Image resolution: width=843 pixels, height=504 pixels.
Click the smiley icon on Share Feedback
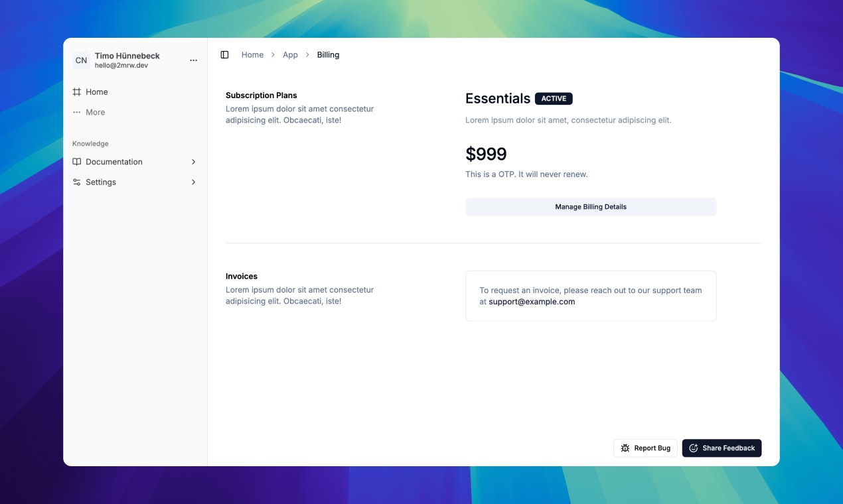[x=694, y=448]
